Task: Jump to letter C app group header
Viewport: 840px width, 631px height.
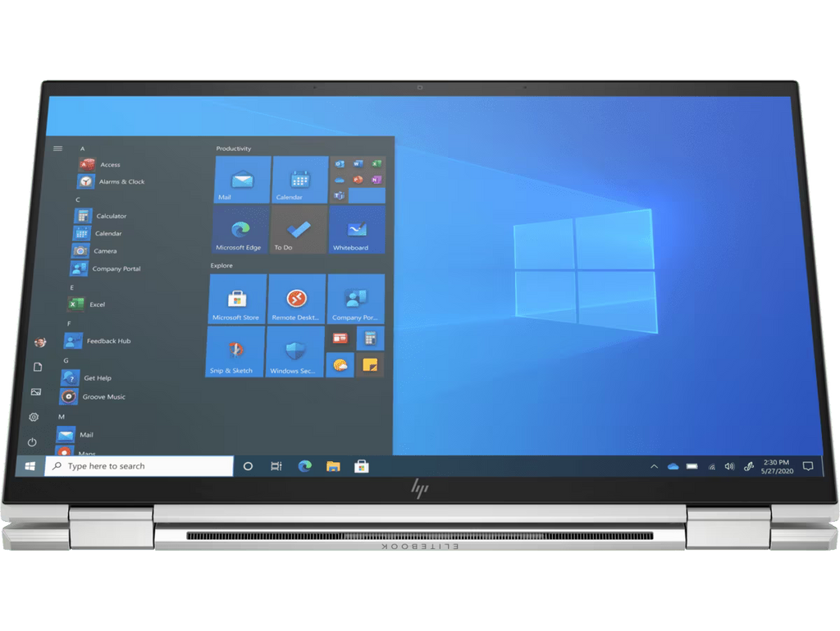Action: coord(78,199)
